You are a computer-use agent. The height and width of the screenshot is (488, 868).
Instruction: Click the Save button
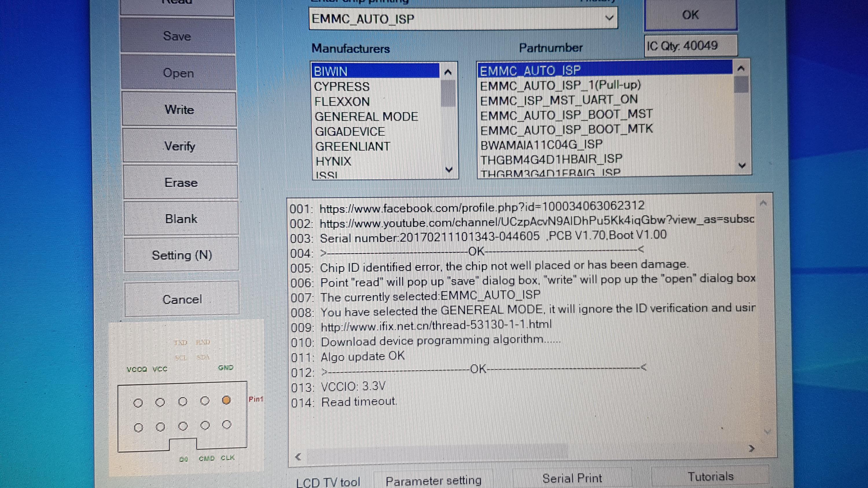177,36
